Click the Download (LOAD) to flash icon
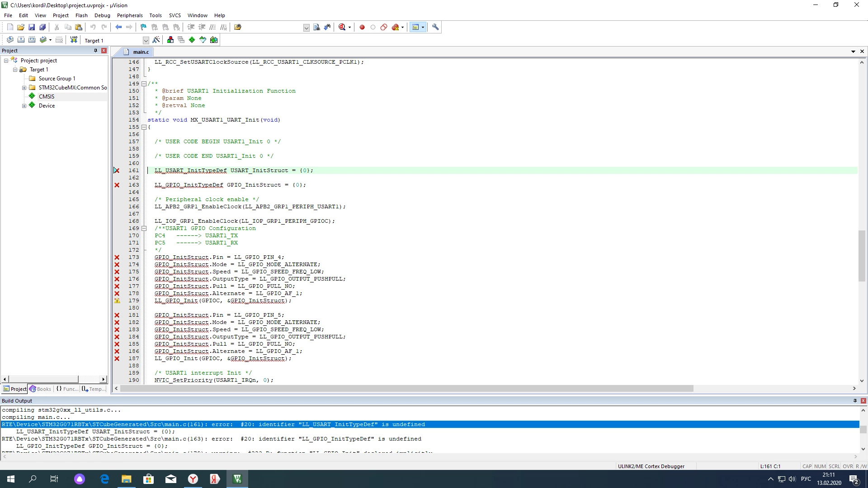The width and height of the screenshot is (868, 488). coord(74,40)
